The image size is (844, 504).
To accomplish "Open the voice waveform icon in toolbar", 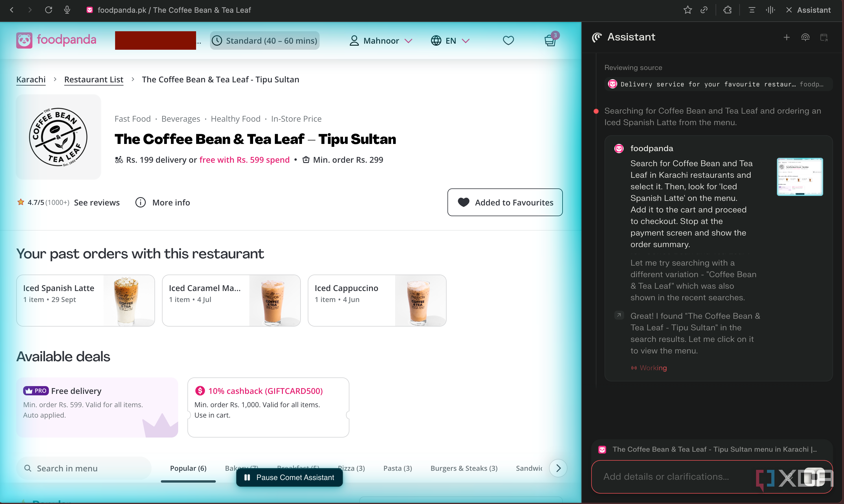I will tap(770, 10).
